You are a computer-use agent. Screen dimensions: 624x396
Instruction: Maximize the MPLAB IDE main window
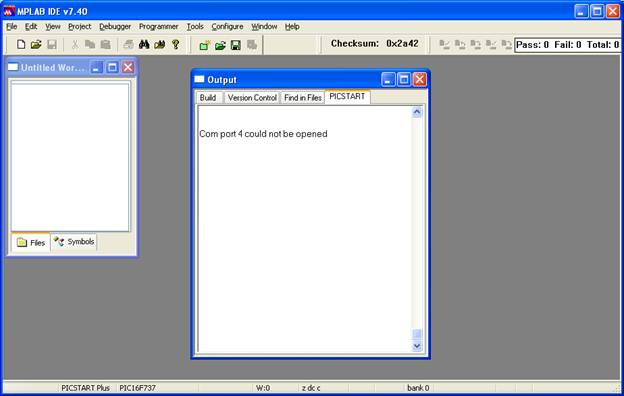tap(597, 11)
